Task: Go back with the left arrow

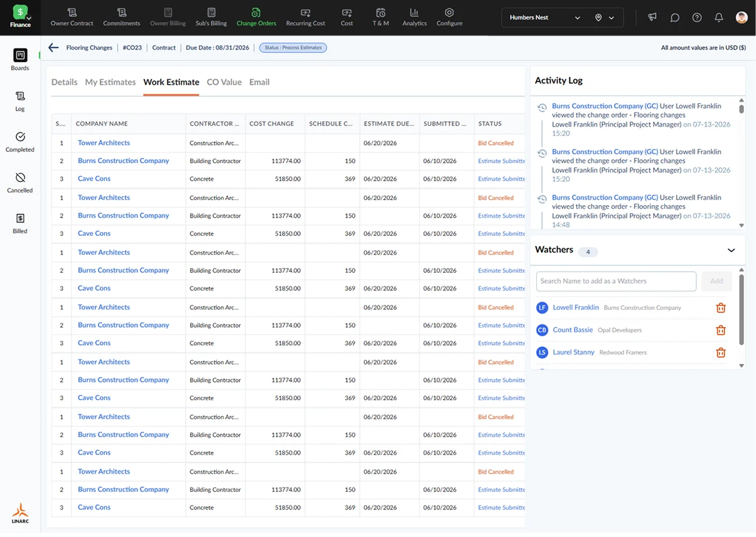Action: (53, 48)
